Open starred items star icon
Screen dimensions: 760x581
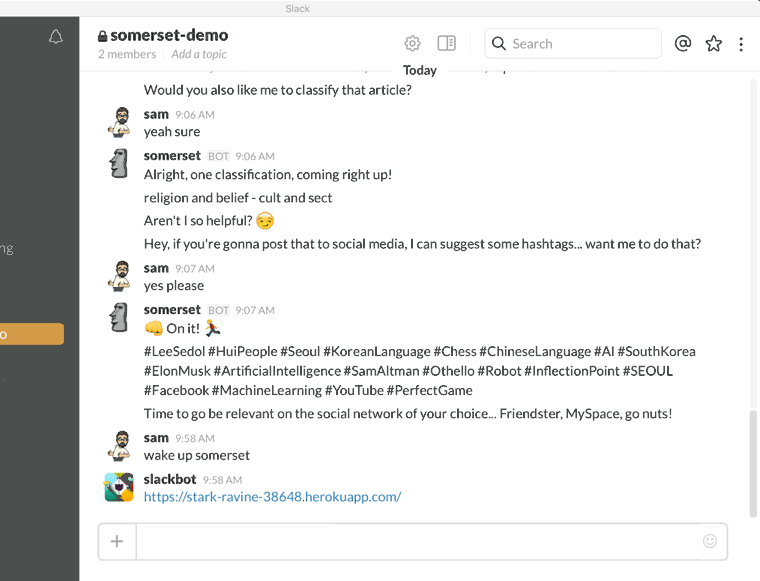(x=713, y=44)
